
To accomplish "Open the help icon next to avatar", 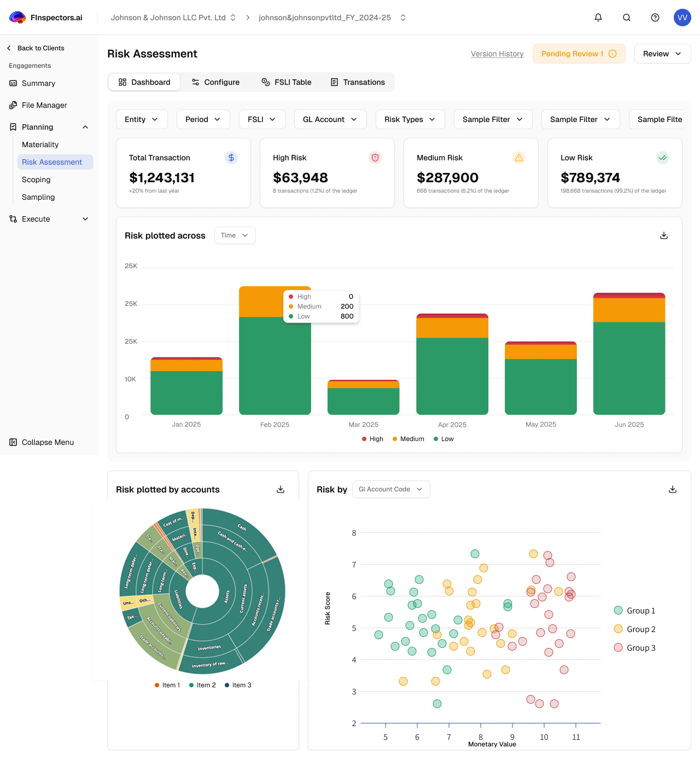I will pyautogui.click(x=655, y=18).
